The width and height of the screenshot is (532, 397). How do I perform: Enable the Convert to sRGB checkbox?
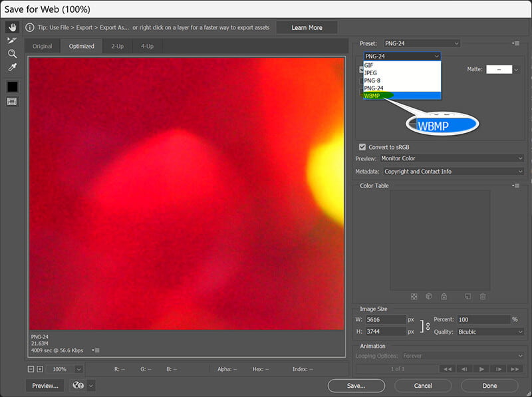[x=363, y=147]
